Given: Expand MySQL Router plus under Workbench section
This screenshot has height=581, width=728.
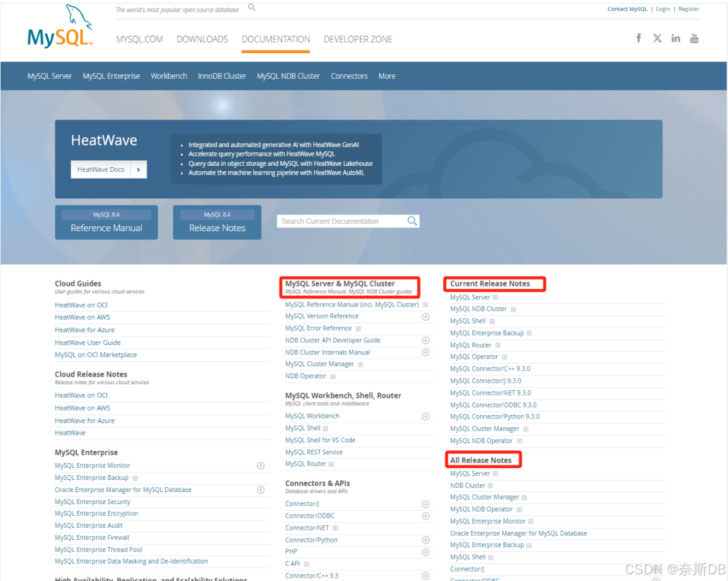Looking at the screenshot, I should click(x=332, y=464).
